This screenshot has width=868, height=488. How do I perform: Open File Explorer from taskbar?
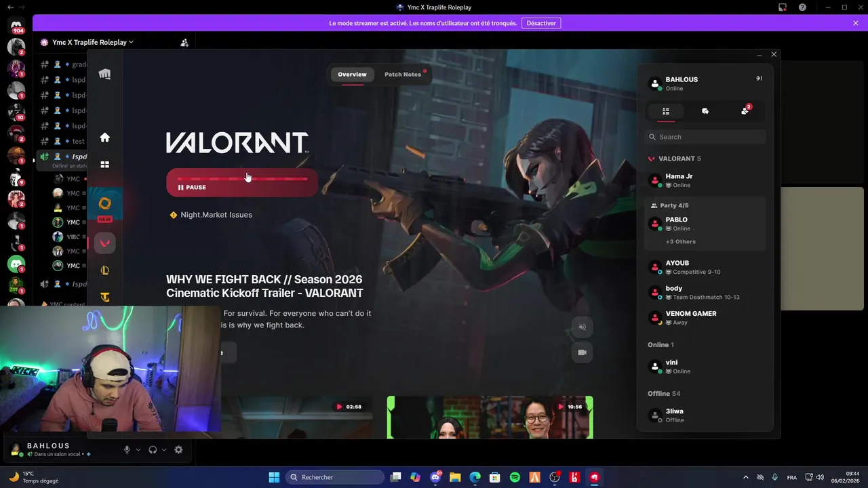click(455, 477)
